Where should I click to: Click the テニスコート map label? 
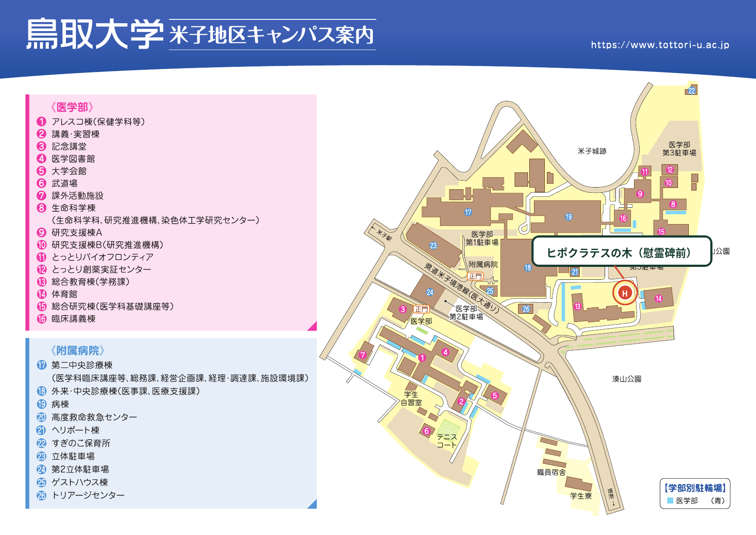point(447,441)
